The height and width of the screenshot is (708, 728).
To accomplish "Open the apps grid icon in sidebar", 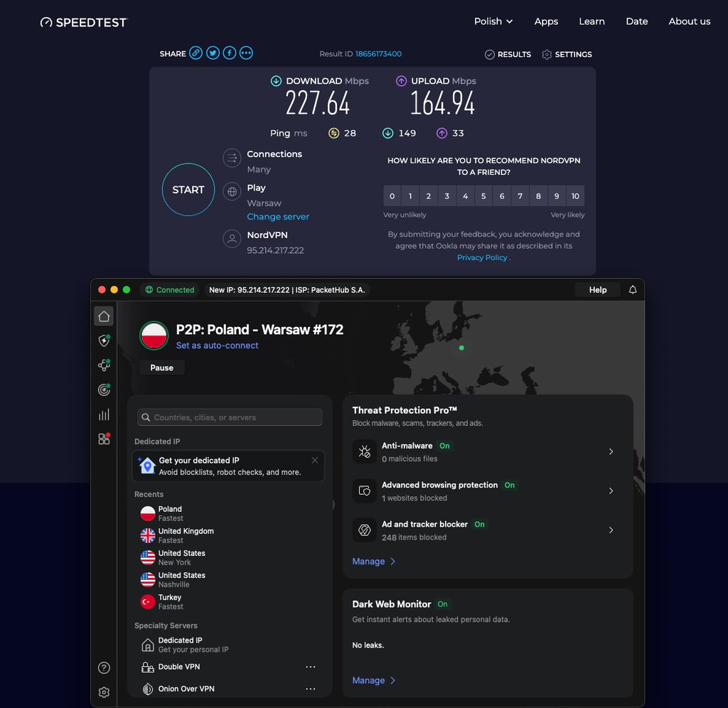I will point(104,439).
